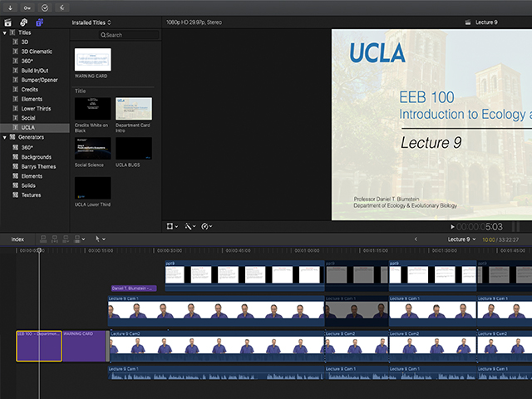Select the Lower Thirds titles category
Image resolution: width=532 pixels, height=399 pixels.
click(36, 108)
